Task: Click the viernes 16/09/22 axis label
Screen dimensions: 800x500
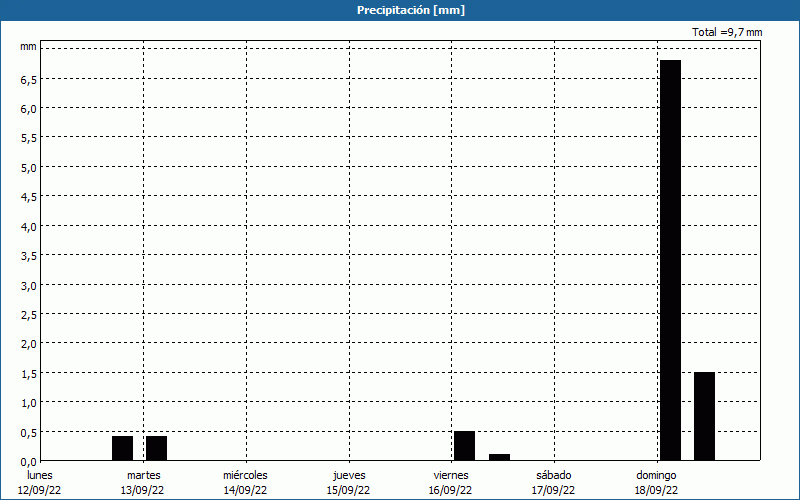Action: pos(451,483)
